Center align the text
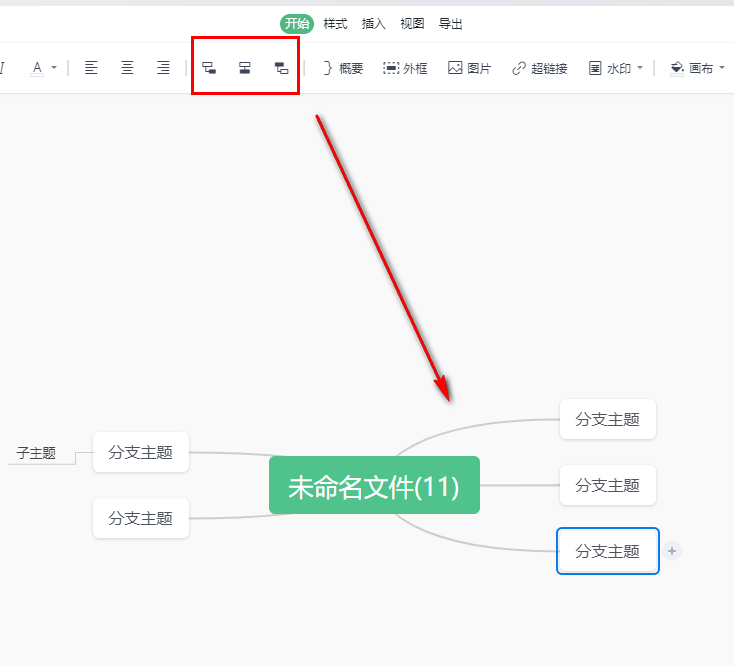 coord(127,68)
